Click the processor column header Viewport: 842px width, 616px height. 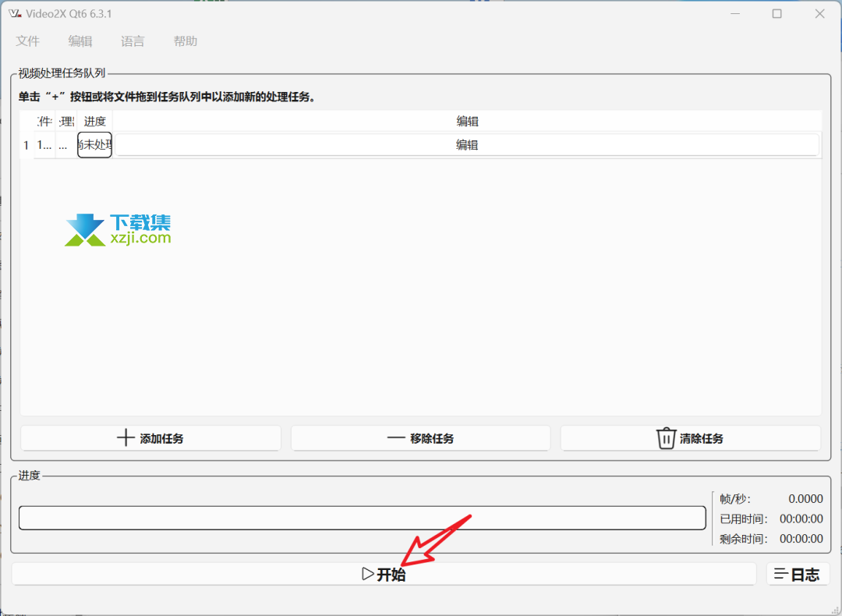pos(66,121)
